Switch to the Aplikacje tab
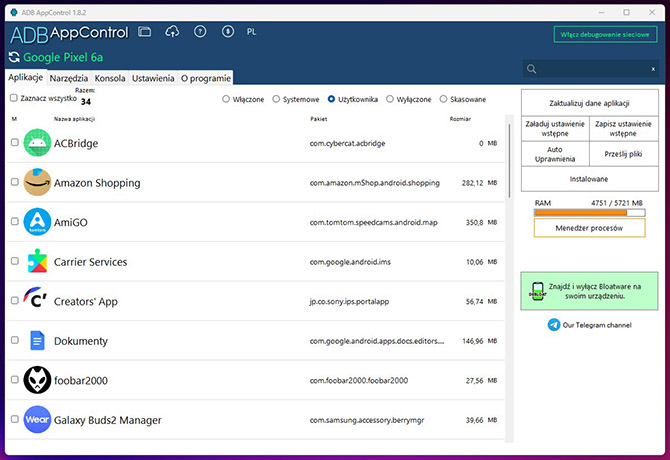The width and height of the screenshot is (670, 460). (26, 77)
